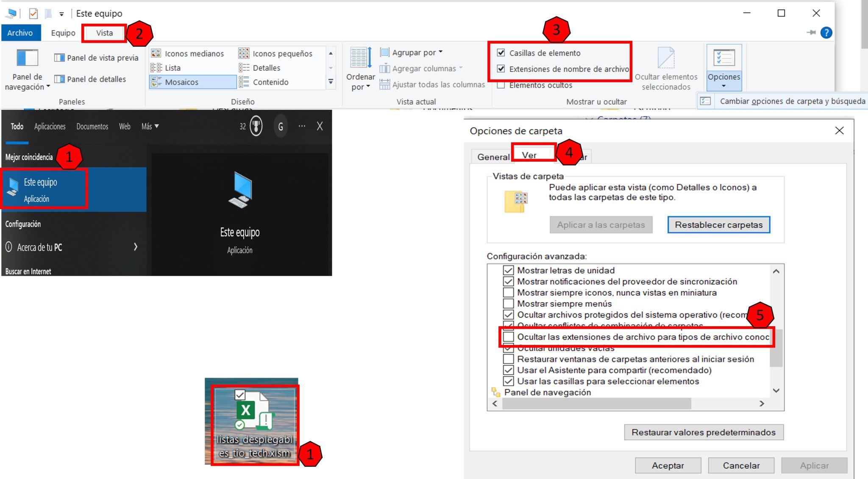Open Panel de navegación dropdown arrow

48,87
